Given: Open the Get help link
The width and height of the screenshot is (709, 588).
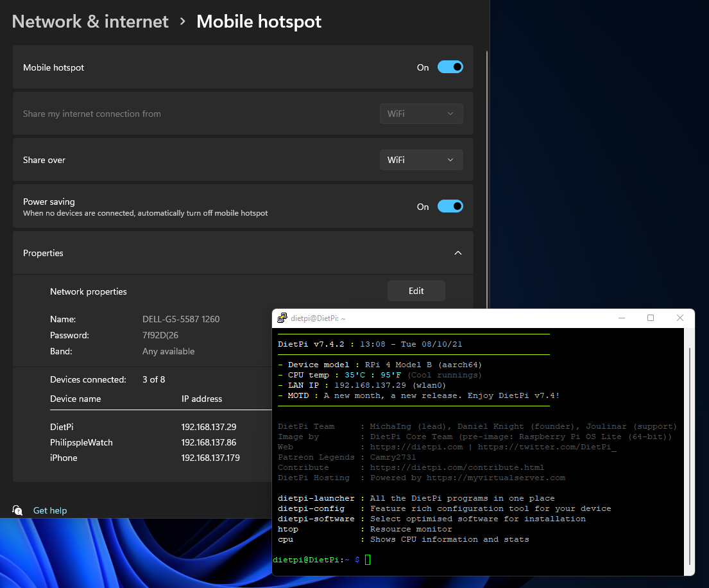Looking at the screenshot, I should (x=50, y=510).
